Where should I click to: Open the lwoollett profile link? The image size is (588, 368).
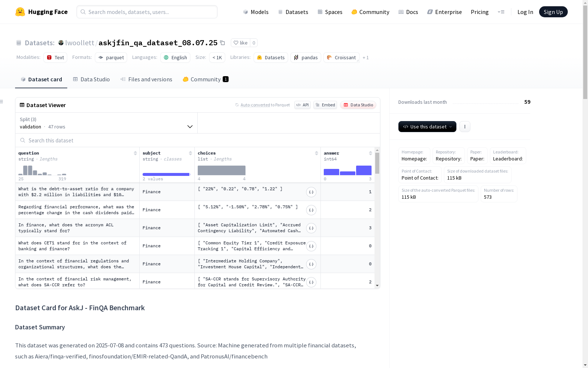(80, 43)
